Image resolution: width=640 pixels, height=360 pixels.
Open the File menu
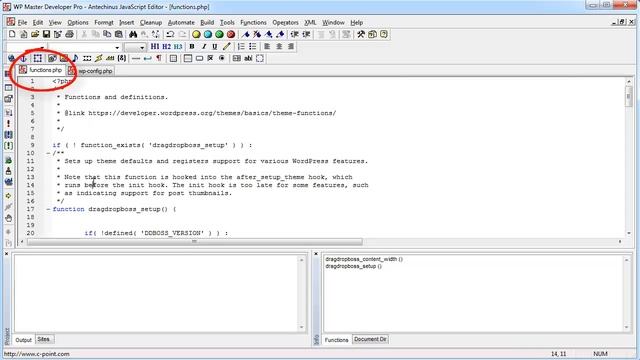coord(22,22)
